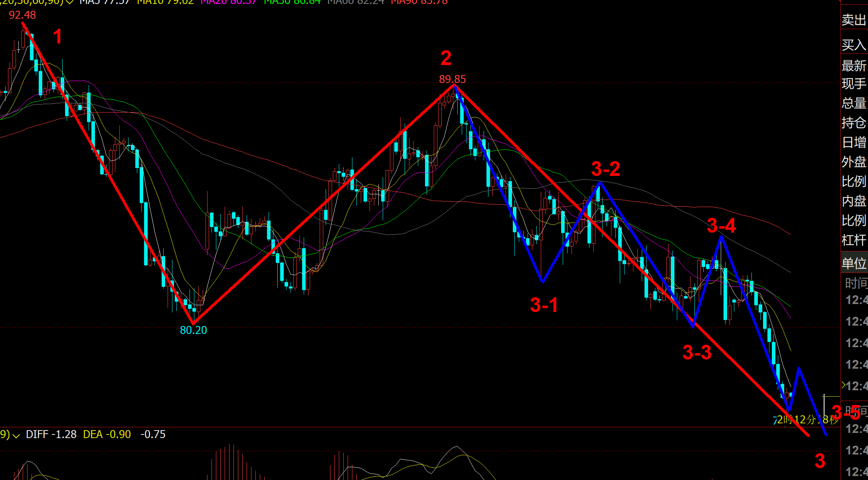
Task: Select the 最新 latest price row
Action: (854, 65)
